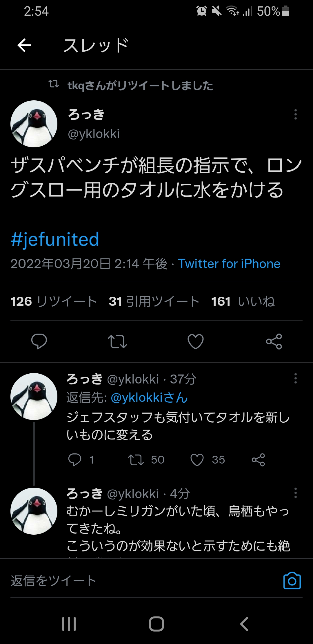This screenshot has width=313, height=644.
Task: Like the 37分 reply with 35 likes
Action: (197, 460)
